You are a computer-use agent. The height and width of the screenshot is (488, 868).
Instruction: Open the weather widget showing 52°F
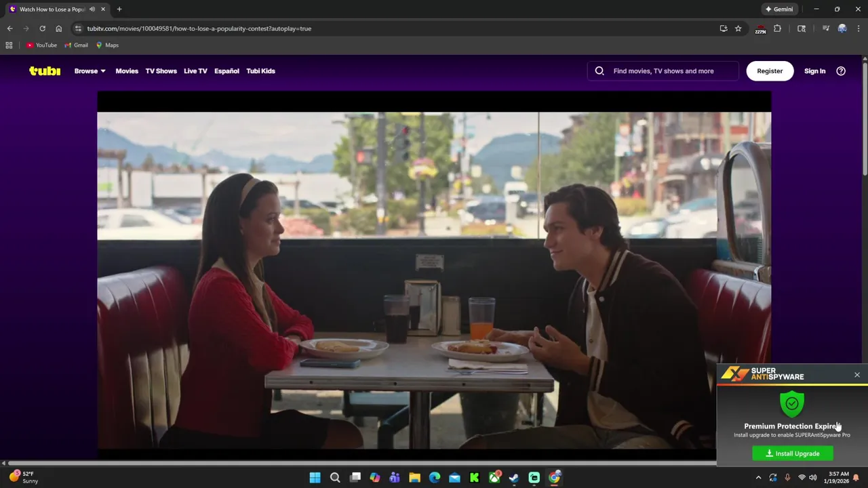(23, 478)
